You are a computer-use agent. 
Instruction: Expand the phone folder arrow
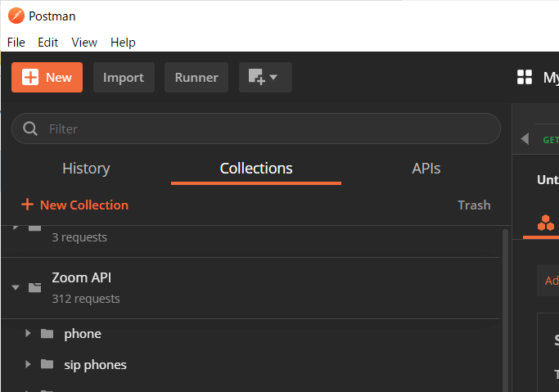(28, 334)
